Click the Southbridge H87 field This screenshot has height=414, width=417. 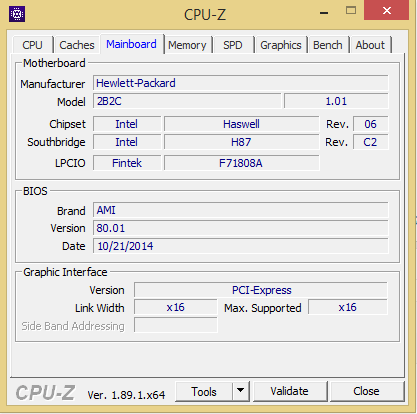coord(241,142)
